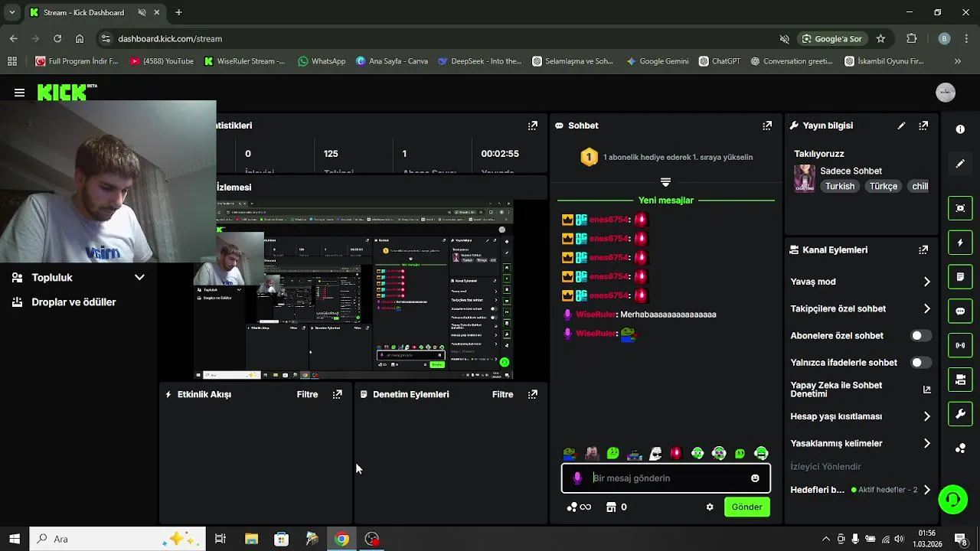980x551 pixels.
Task: Open Hedefleri arrow next to Aktif hedefler
Action: point(926,490)
